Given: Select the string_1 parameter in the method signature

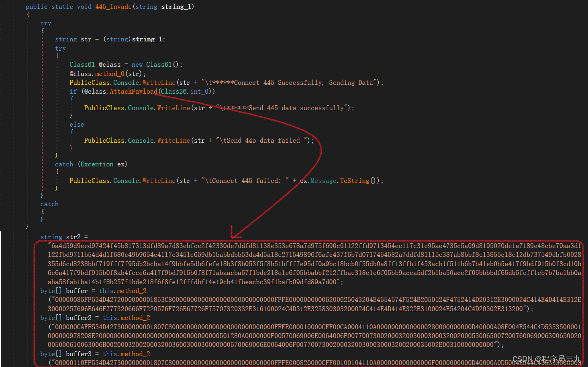Looking at the screenshot, I should (176, 7).
